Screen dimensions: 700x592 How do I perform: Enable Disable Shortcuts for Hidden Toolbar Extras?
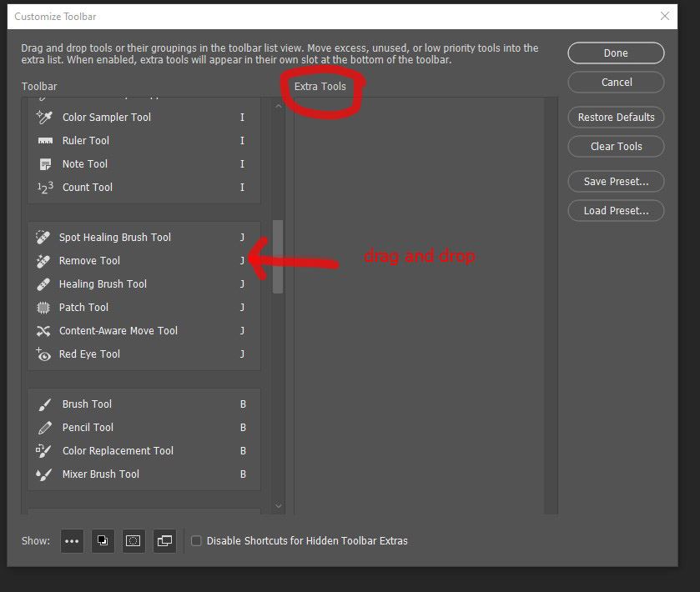tap(196, 540)
